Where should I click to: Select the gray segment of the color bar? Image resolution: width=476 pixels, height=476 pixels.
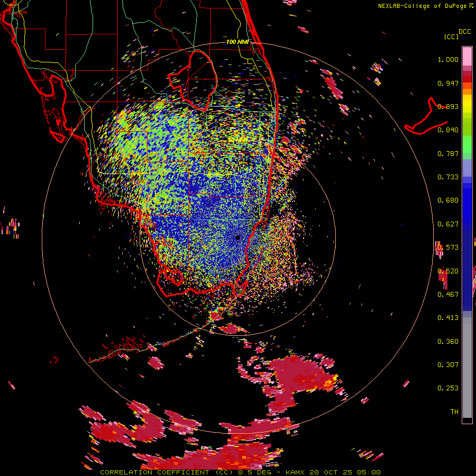click(467, 368)
